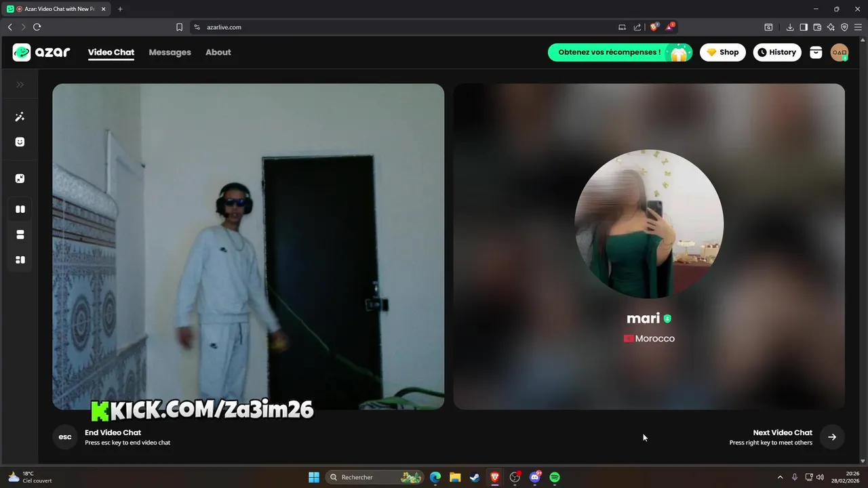
Task: Select the stacked top-bottom video layout
Action: 20,235
